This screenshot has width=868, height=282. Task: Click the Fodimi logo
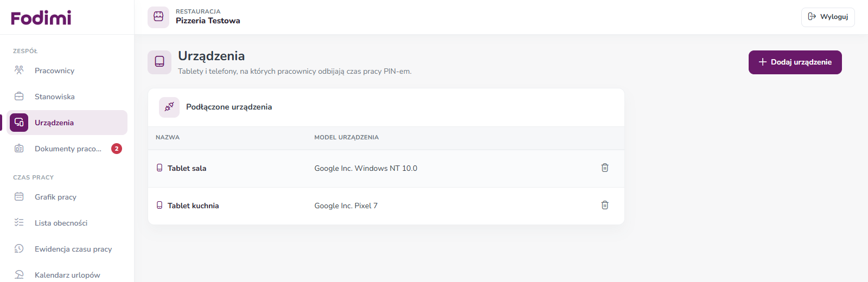[41, 18]
